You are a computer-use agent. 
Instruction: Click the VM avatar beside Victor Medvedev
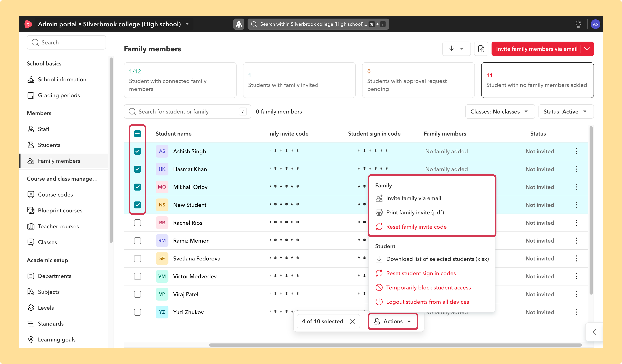tap(162, 276)
